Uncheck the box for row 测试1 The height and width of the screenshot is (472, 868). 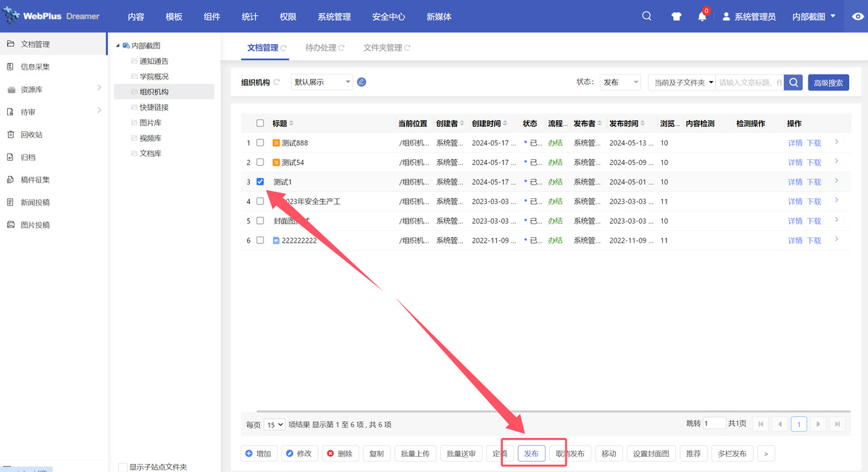click(260, 182)
